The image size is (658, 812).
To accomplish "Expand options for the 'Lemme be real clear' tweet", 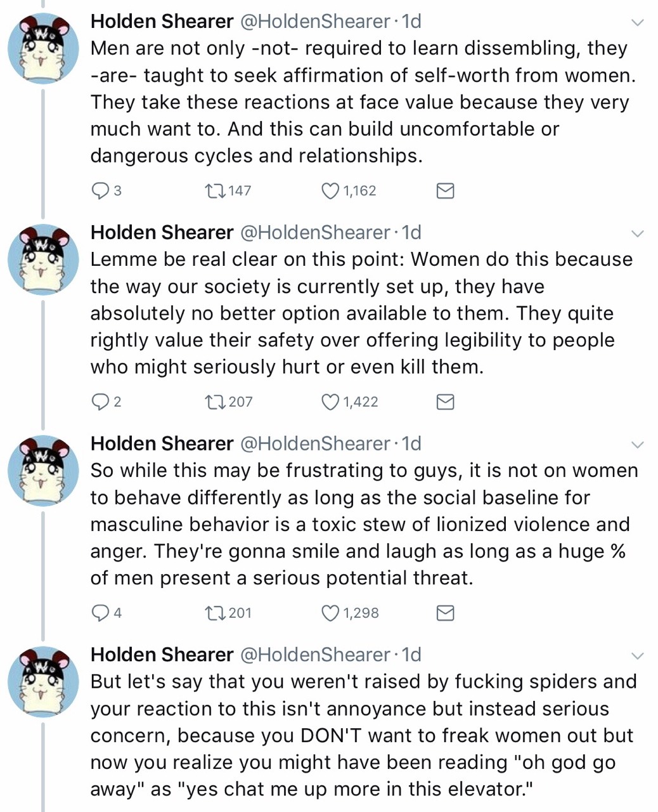I will pyautogui.click(x=638, y=233).
